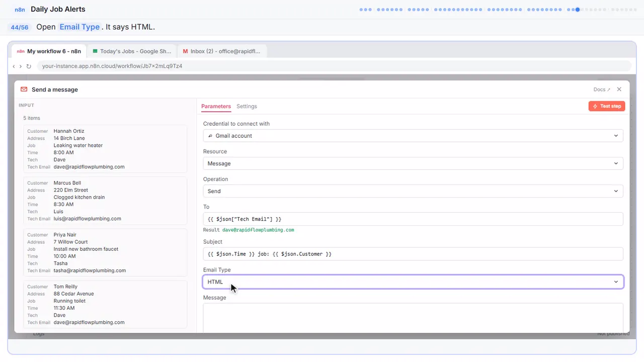Open the Today's Jobs Google Sheets tab
Screen dimensions: 644x362
(x=132, y=51)
